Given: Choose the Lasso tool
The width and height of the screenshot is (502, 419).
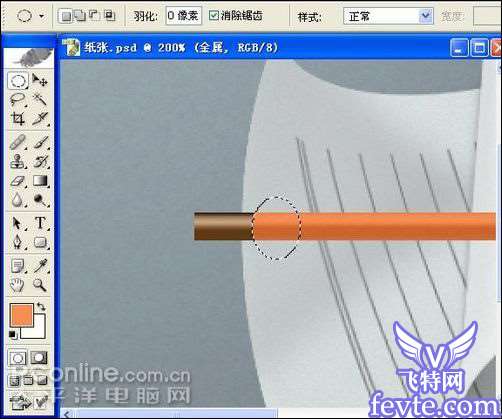Looking at the screenshot, I should point(18,99).
